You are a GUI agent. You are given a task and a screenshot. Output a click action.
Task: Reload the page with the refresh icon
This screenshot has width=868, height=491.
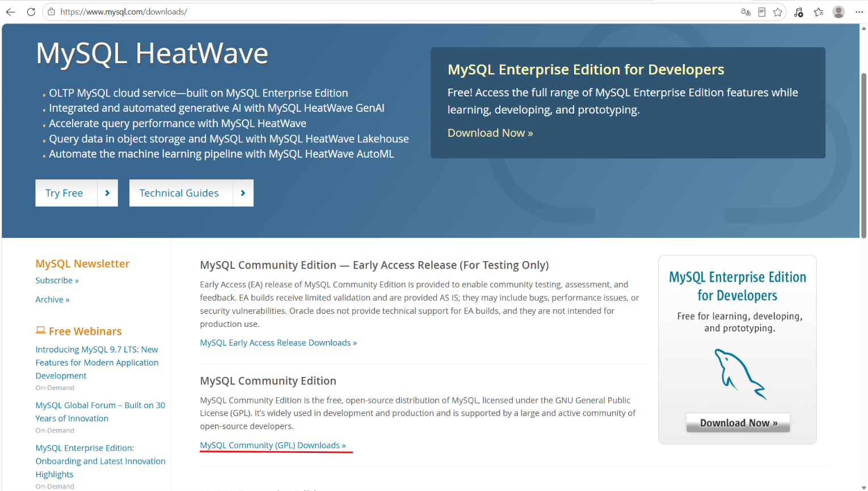coord(31,12)
